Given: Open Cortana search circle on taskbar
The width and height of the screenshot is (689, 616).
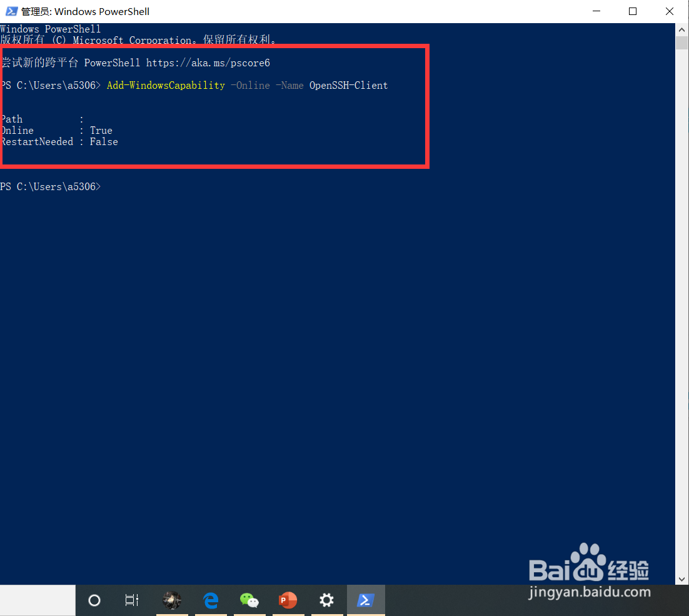Looking at the screenshot, I should [94, 600].
